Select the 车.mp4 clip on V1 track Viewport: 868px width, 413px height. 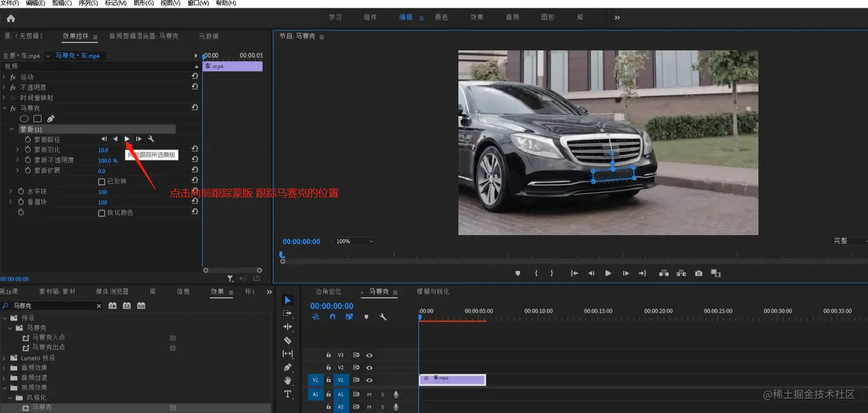(452, 380)
